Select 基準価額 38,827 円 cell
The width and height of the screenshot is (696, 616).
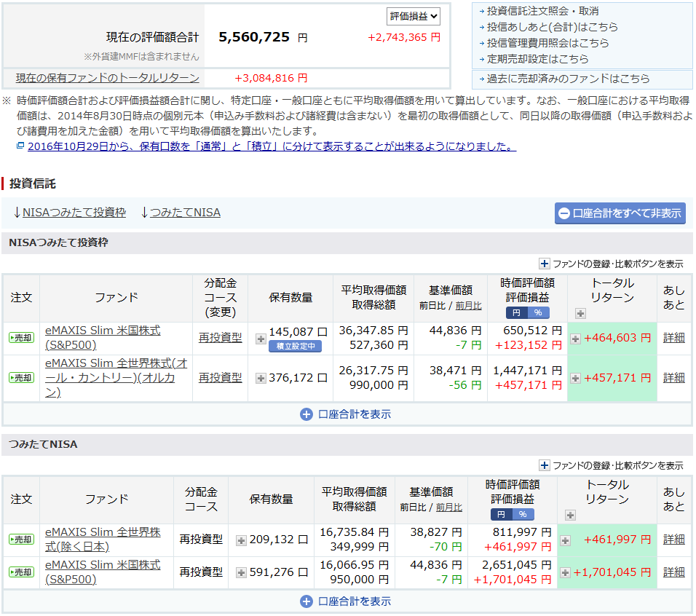tap(436, 532)
